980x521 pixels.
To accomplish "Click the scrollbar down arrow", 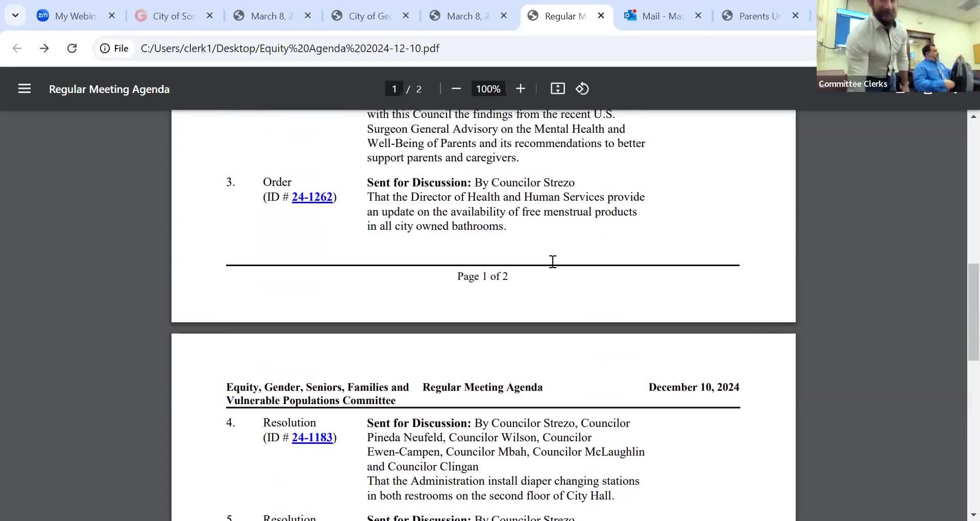I will (973, 515).
